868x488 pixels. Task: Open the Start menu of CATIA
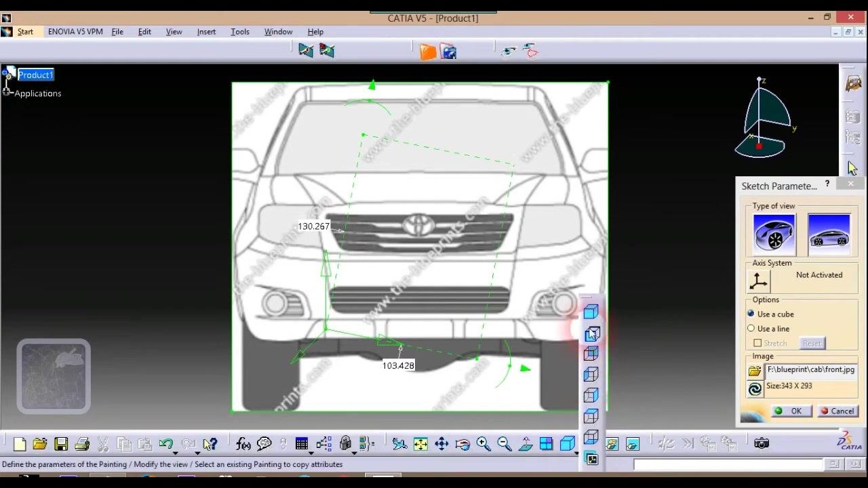tap(25, 32)
